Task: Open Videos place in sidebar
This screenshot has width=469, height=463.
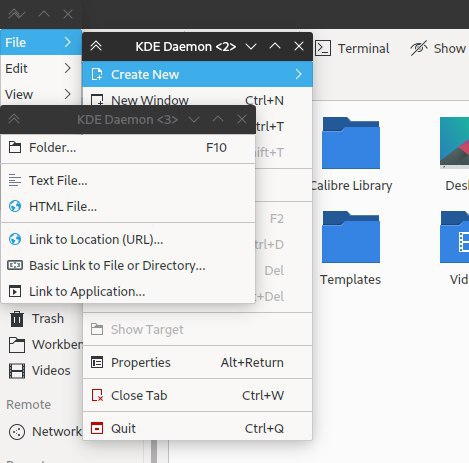Action: coord(42,371)
